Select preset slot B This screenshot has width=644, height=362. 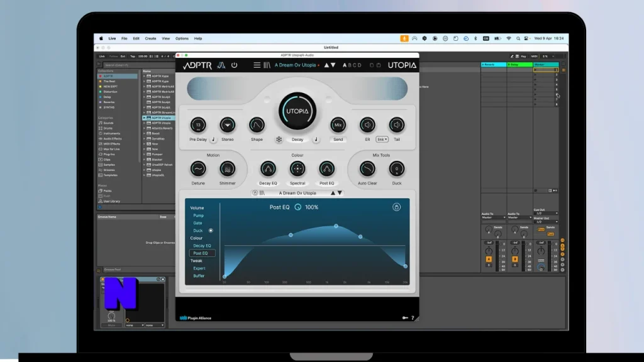[x=350, y=65]
